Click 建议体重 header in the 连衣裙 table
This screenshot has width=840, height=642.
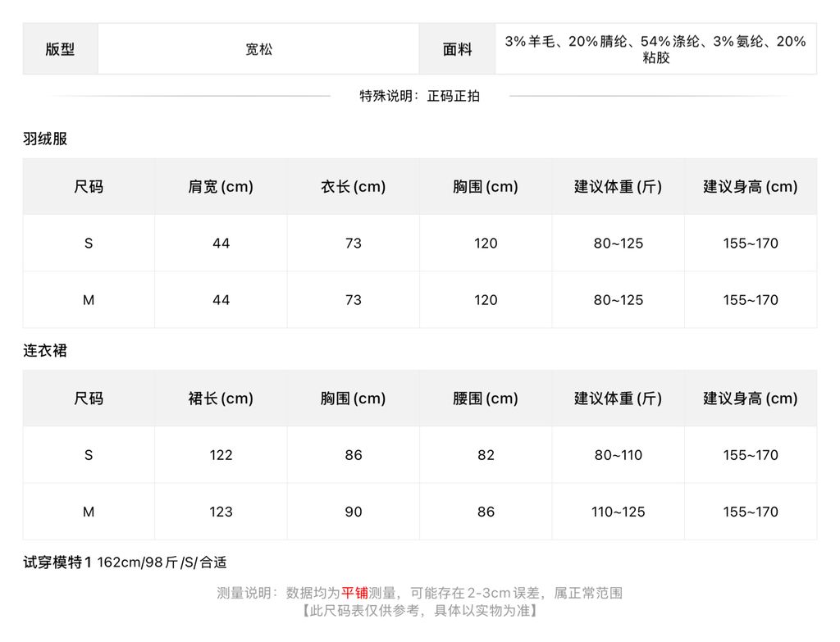click(x=619, y=398)
